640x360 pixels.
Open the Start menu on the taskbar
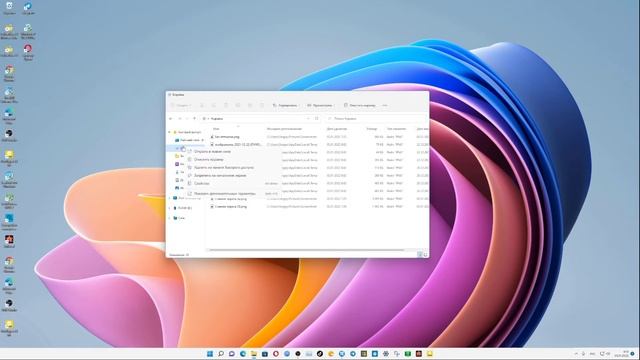tap(210, 353)
